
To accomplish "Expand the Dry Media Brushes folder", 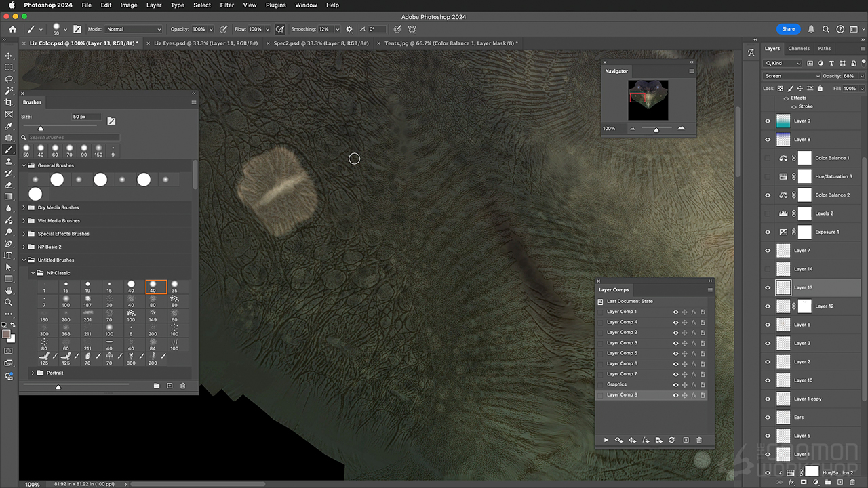I will tap(24, 207).
